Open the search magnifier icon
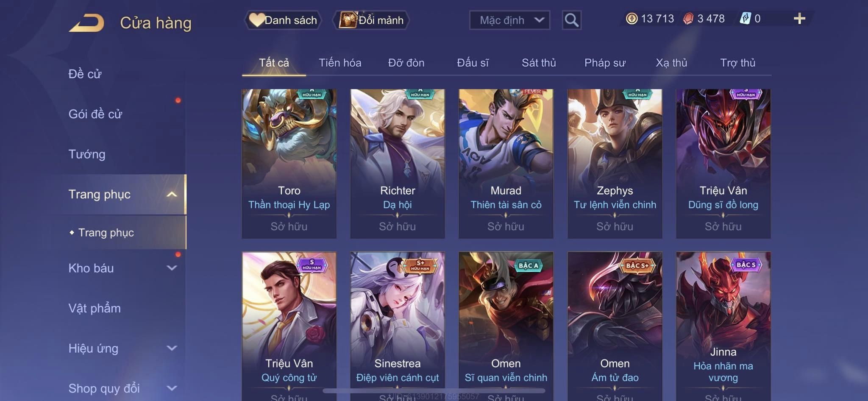This screenshot has height=401, width=868. click(571, 20)
